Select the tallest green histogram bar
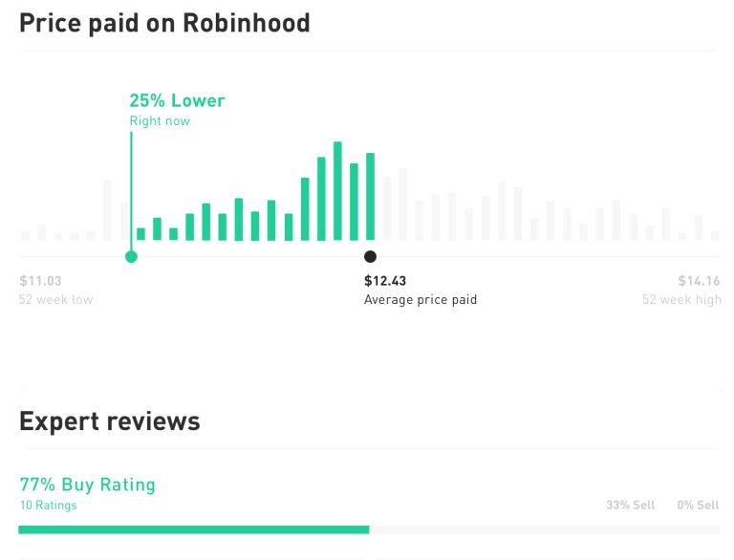The width and height of the screenshot is (734, 560). 337,191
